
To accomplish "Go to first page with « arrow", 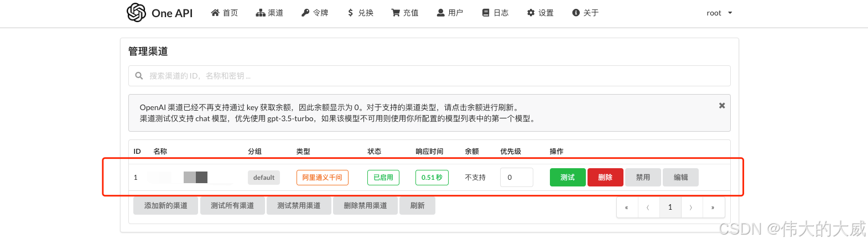I will pos(627,207).
